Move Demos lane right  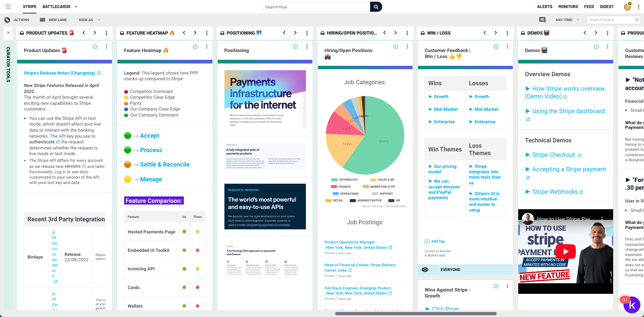pyautogui.click(x=596, y=33)
